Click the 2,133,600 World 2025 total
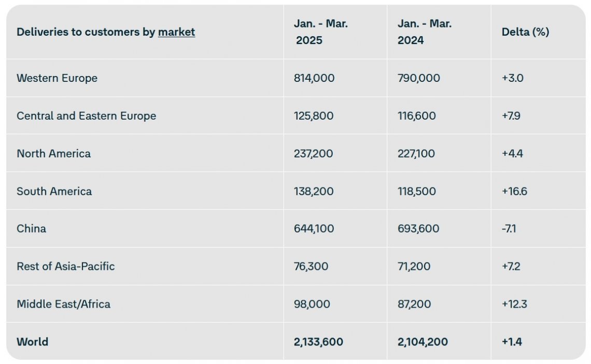The height and width of the screenshot is (364, 591). (x=318, y=342)
